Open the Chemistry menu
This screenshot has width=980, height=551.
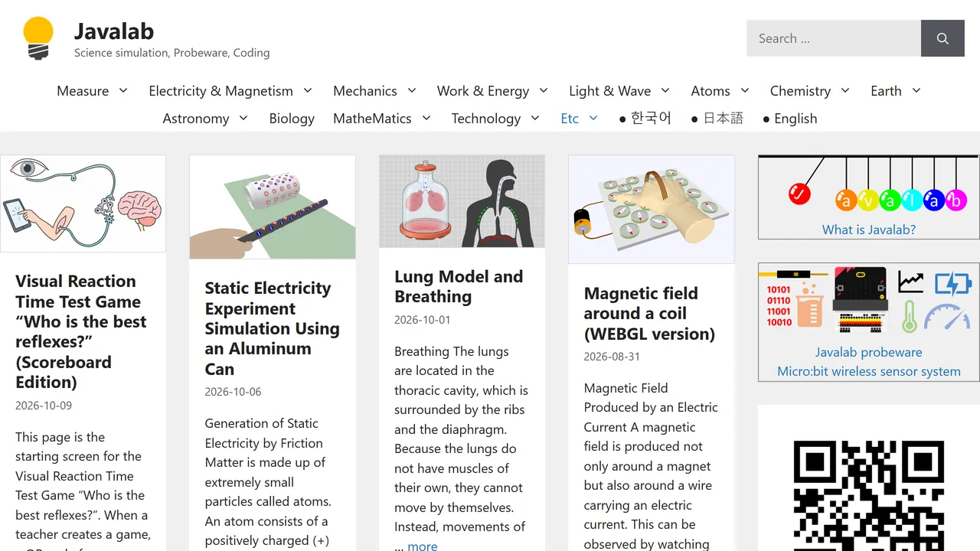pyautogui.click(x=800, y=91)
